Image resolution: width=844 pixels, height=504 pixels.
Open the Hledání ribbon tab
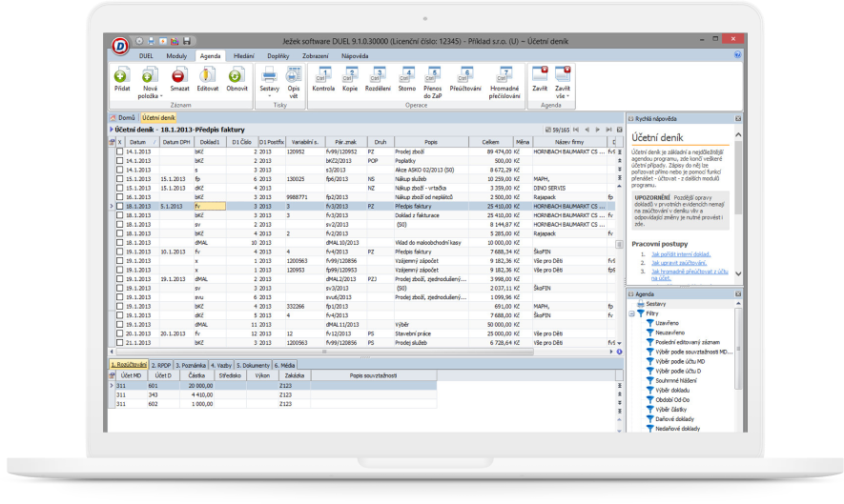tap(244, 56)
